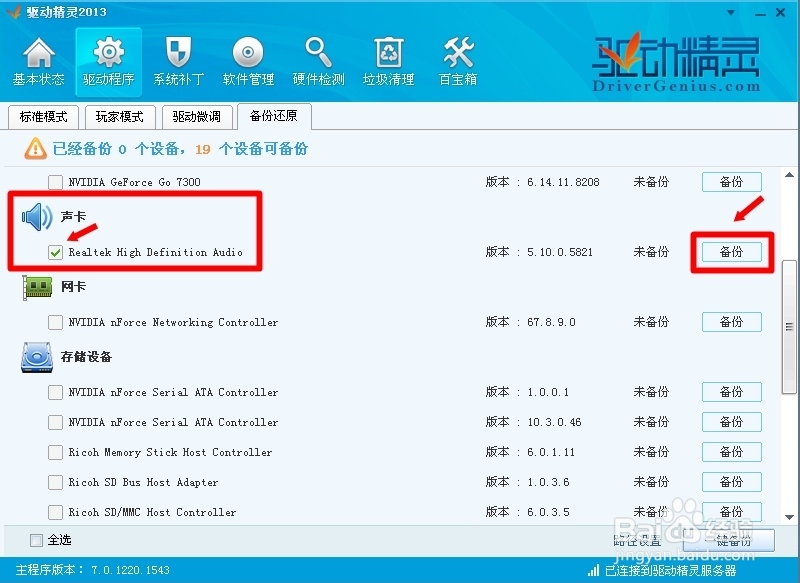Check NVIDIA nForce Networking Controller

point(55,322)
